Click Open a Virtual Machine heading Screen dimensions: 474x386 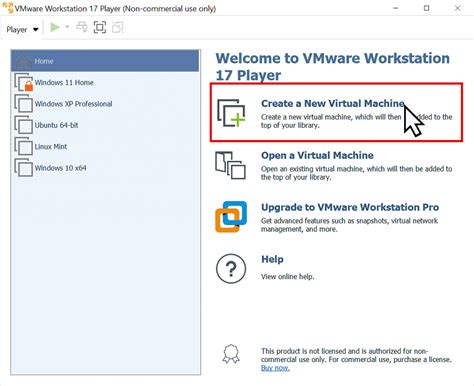[x=317, y=155]
